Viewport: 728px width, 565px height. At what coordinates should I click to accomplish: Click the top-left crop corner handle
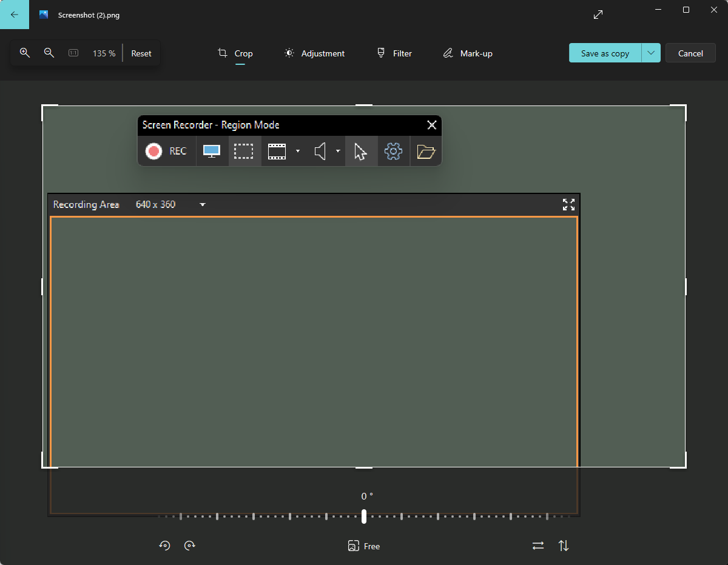coord(43,106)
